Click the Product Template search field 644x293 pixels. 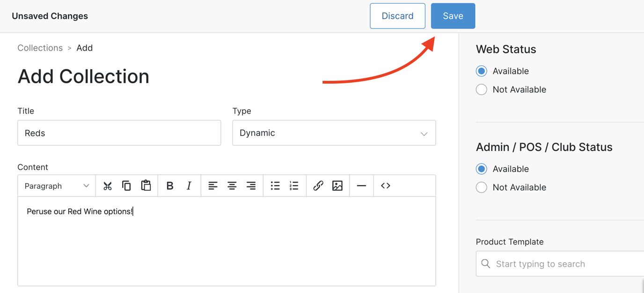[x=552, y=264]
